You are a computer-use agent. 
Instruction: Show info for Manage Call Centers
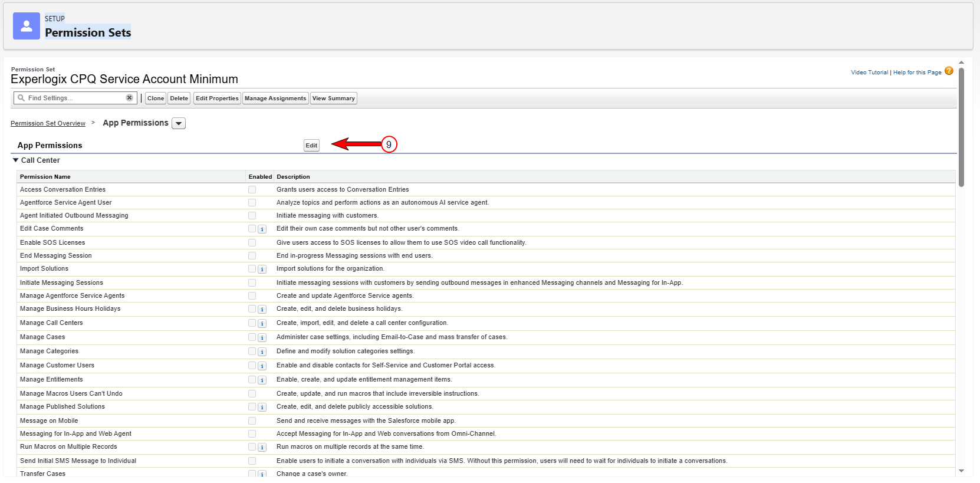[262, 323]
